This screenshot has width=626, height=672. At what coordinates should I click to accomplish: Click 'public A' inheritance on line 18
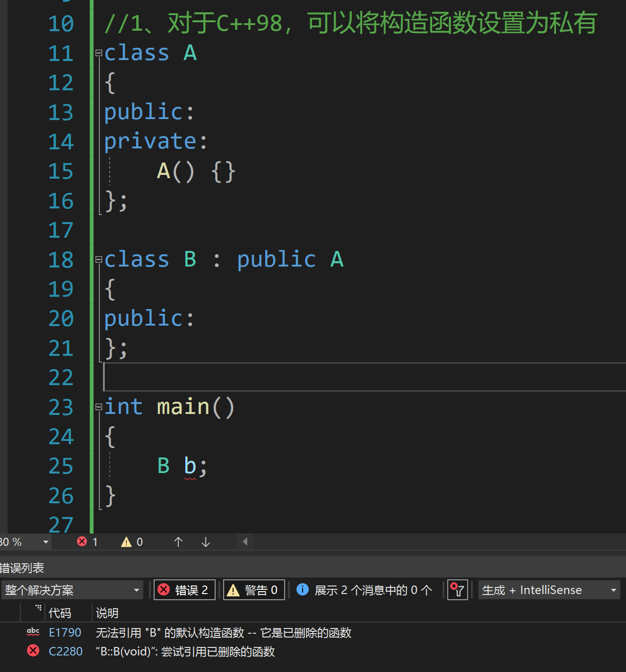pos(290,259)
